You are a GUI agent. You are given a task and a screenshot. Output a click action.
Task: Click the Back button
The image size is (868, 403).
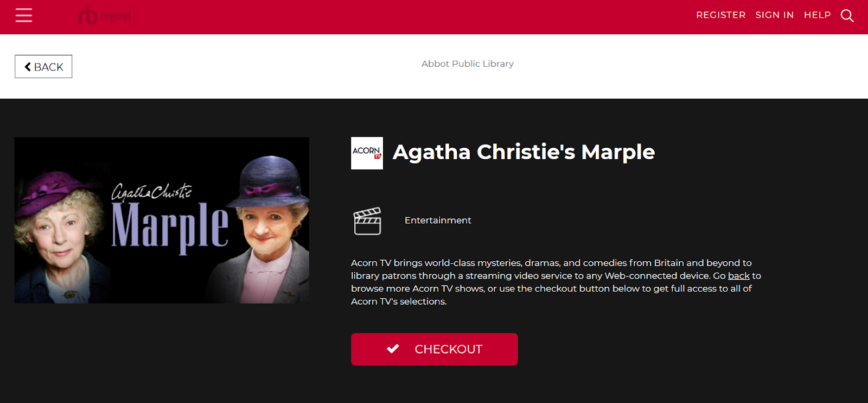43,66
